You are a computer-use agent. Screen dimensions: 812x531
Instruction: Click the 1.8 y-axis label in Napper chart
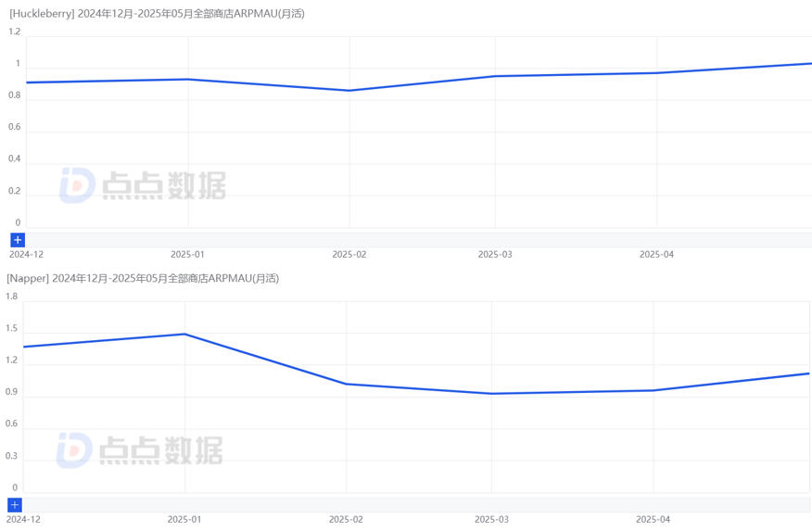tap(11, 297)
